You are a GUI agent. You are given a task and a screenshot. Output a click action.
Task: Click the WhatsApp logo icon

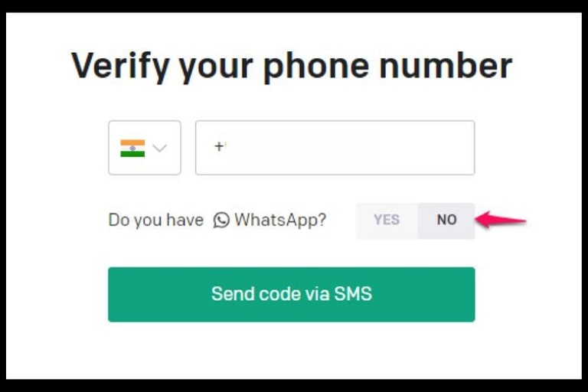click(221, 220)
